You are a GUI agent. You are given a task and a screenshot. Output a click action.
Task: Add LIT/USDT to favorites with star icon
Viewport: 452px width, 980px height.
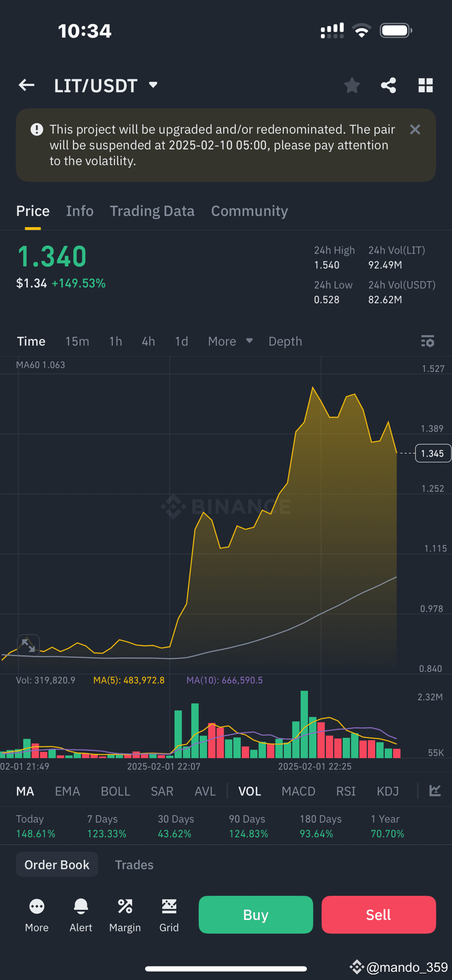352,85
